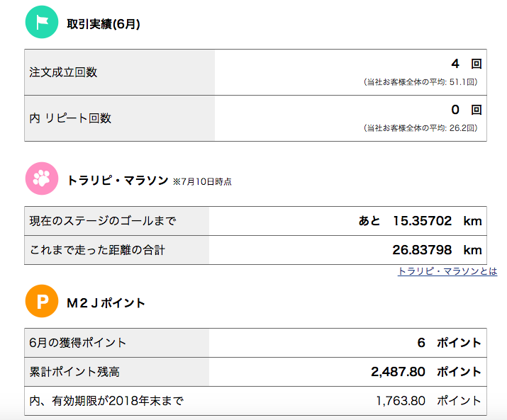This screenshot has height=420, width=507.
Task: Select the 取引実績(6月) heading
Action: [x=104, y=24]
